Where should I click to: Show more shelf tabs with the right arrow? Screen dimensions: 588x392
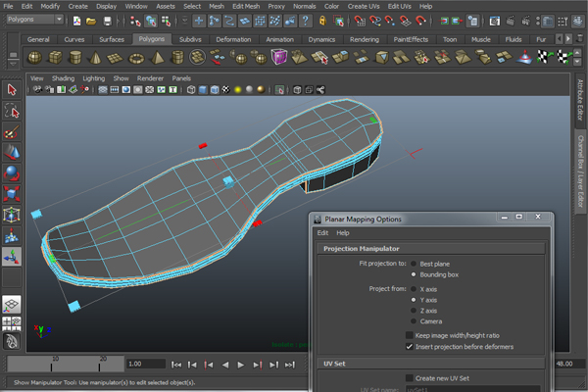click(568, 38)
